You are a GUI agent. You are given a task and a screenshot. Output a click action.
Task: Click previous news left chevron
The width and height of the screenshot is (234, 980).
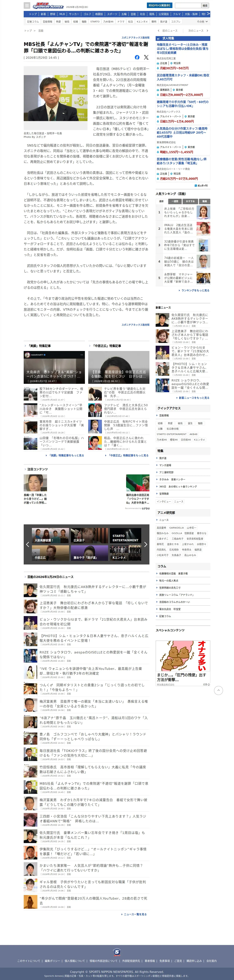tap(158, 30)
